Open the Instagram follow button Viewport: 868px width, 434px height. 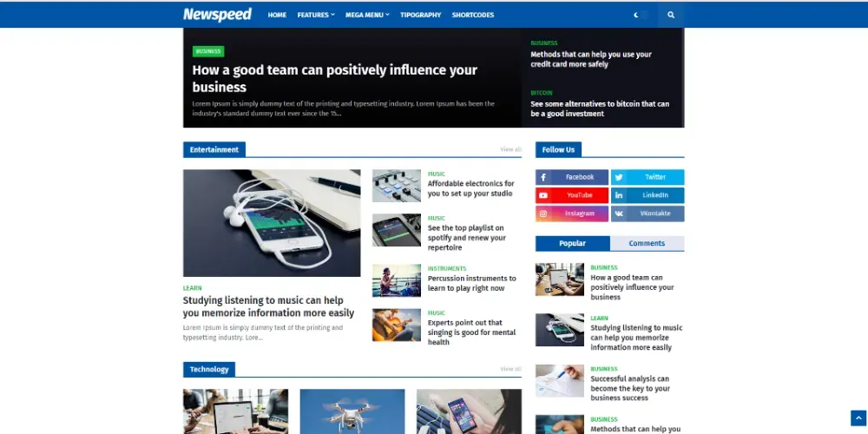572,214
